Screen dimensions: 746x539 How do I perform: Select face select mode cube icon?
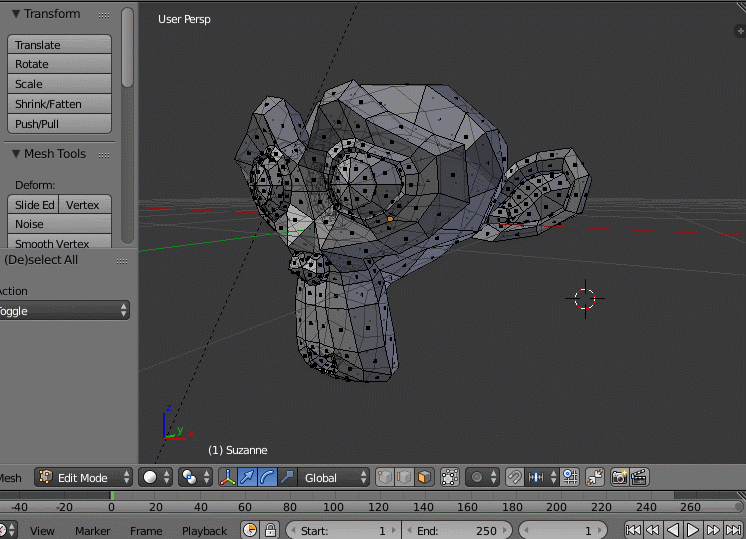coord(424,477)
